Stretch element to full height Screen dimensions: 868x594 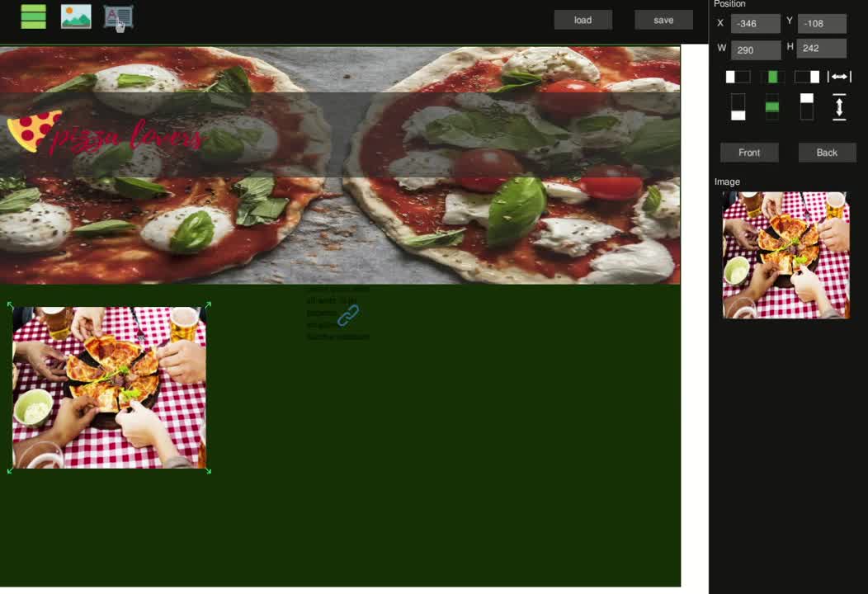839,107
